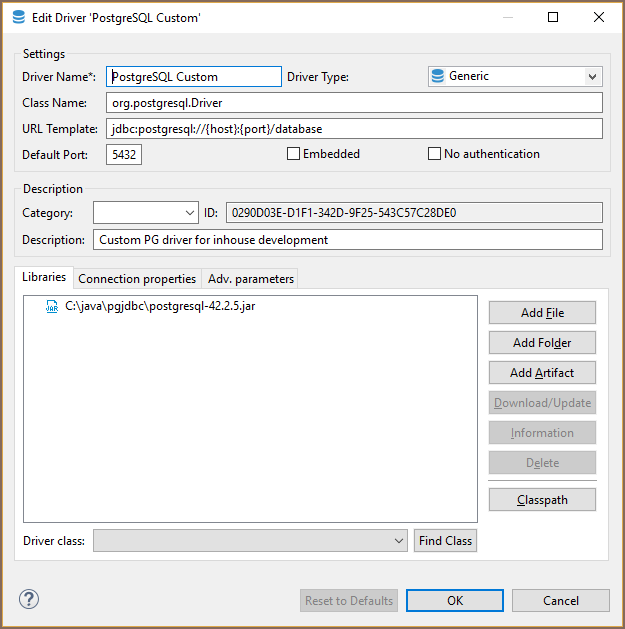Enable the Embedded checkbox
625x629 pixels.
(294, 154)
